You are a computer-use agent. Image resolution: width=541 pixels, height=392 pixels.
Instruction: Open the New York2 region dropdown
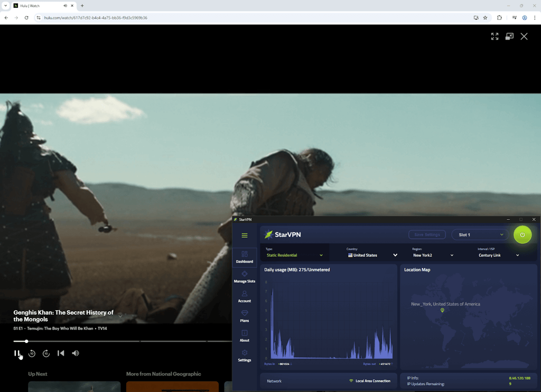[433, 255]
